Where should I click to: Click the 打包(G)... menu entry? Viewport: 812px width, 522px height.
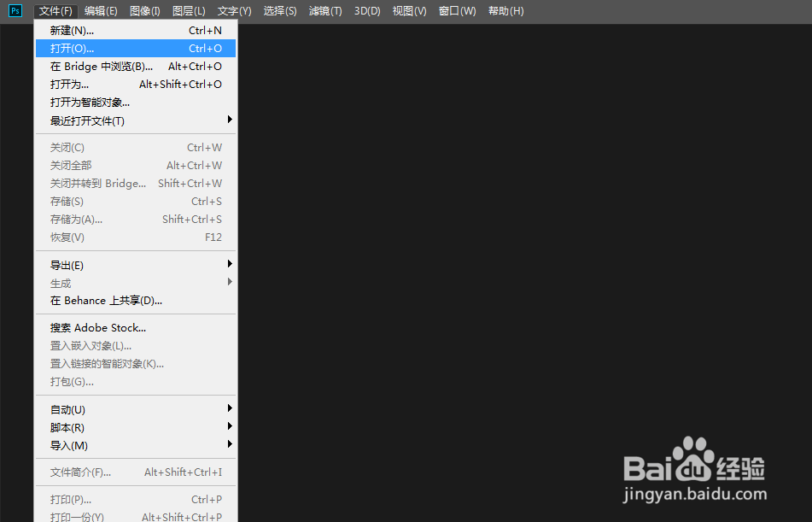point(136,382)
